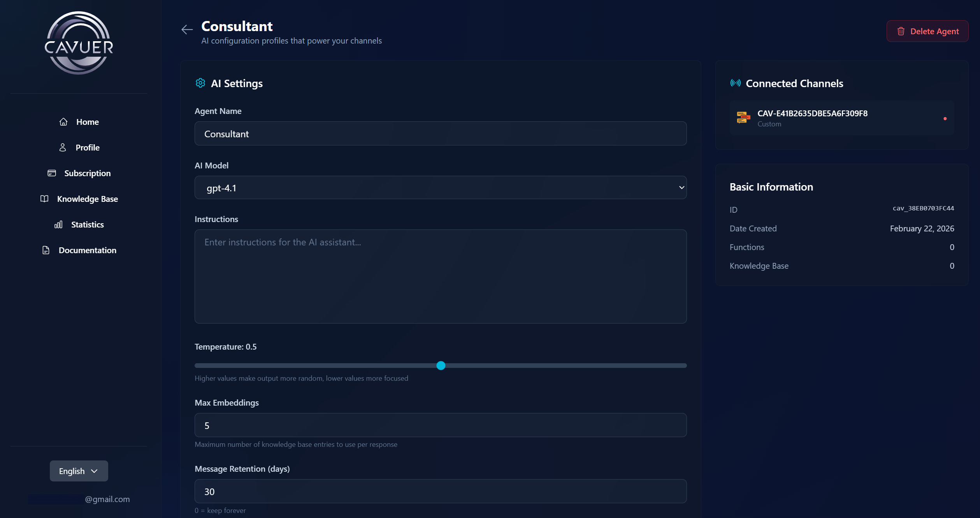980x518 pixels.
Task: Click the custom channel chat icon
Action: 743,117
